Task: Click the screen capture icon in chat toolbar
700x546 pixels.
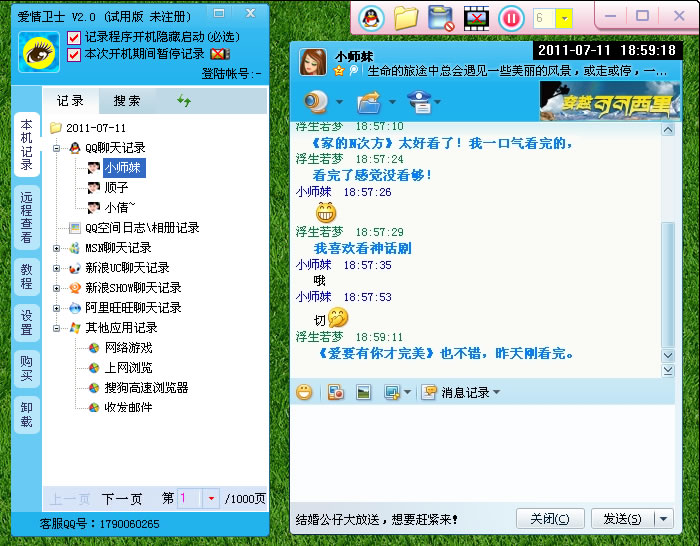Action: pos(392,392)
